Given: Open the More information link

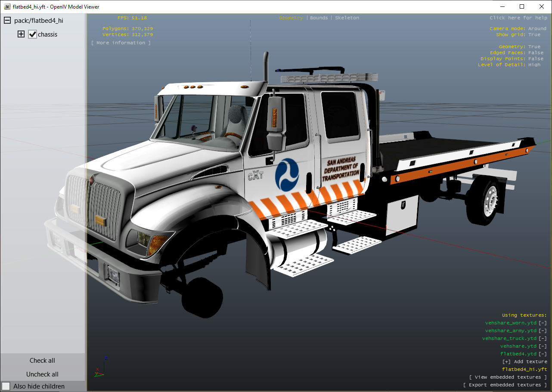Looking at the screenshot, I should click(121, 43).
